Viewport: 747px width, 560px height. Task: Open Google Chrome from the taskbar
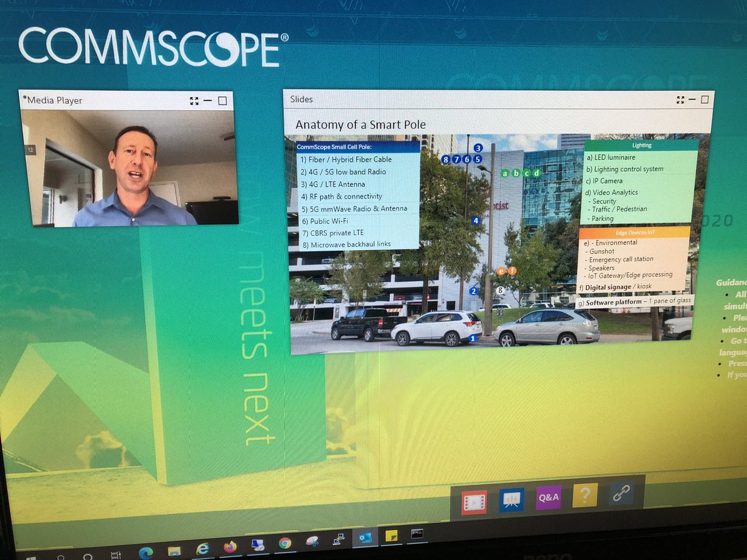284,543
